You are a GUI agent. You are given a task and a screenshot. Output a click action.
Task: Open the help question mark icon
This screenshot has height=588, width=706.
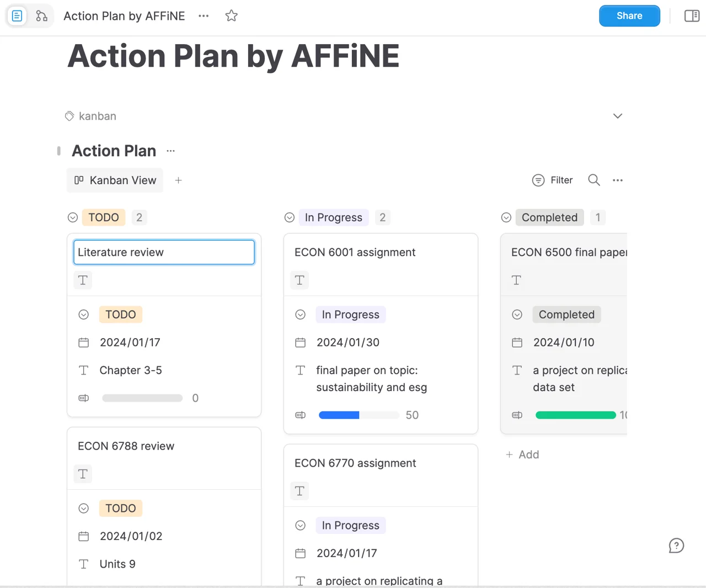tap(676, 546)
